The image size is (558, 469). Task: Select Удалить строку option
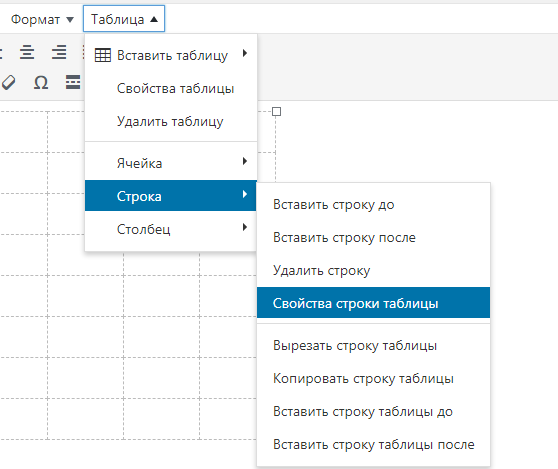tap(373, 270)
